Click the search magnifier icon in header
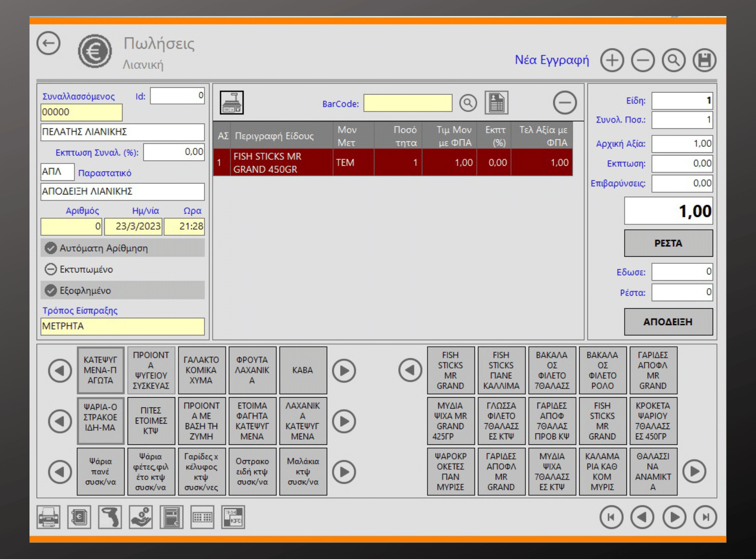756x559 pixels. [674, 61]
